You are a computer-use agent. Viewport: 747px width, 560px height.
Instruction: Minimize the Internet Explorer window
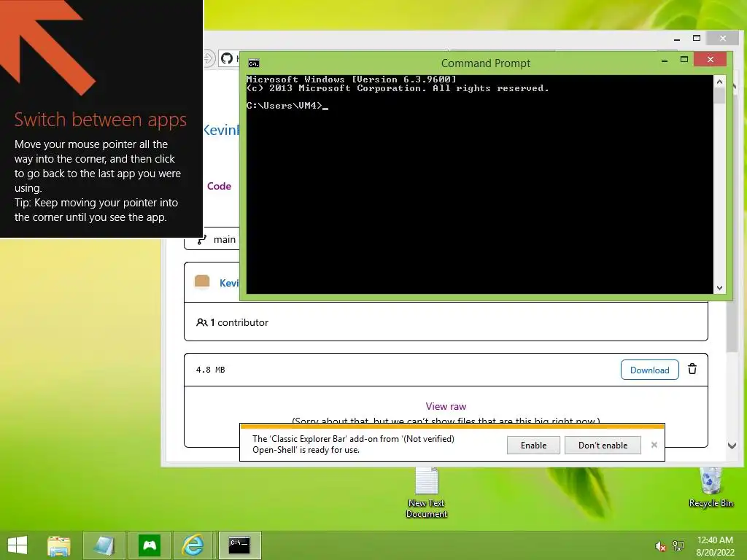pos(677,39)
